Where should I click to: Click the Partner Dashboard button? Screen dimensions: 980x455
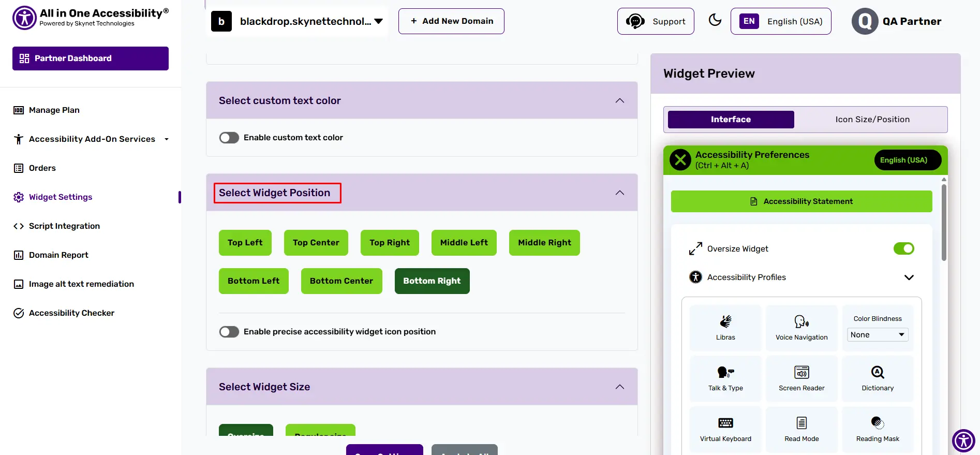coord(91,58)
